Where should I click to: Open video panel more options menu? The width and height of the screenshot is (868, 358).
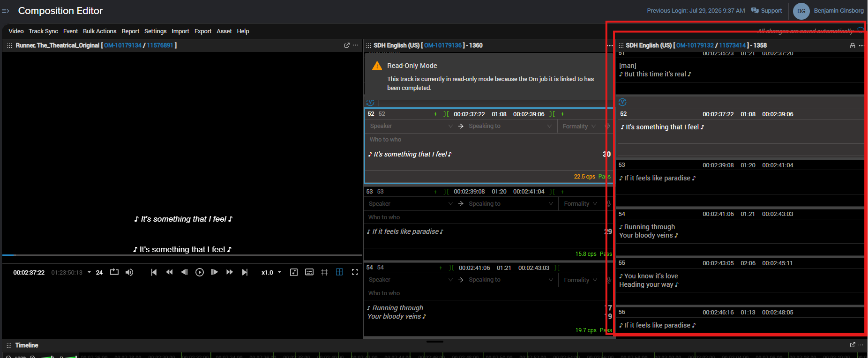356,45
